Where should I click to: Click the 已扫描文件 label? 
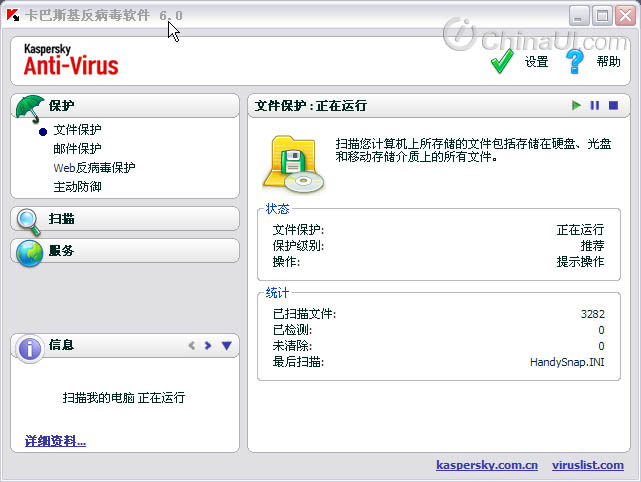pyautogui.click(x=304, y=314)
